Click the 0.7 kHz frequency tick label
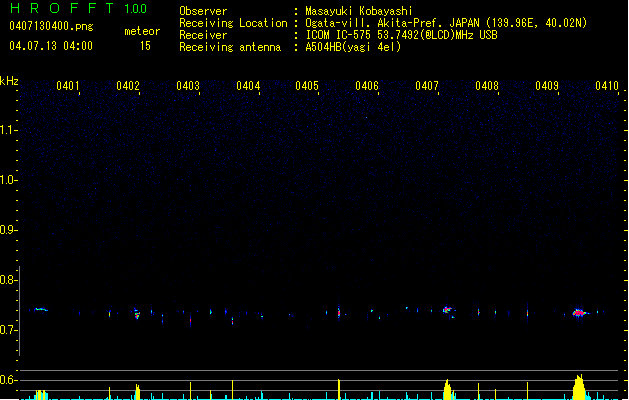 pyautogui.click(x=8, y=330)
